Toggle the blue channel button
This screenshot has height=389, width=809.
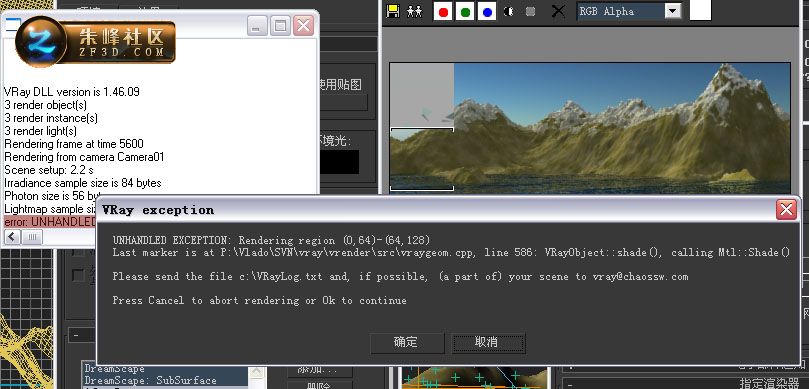click(x=487, y=11)
